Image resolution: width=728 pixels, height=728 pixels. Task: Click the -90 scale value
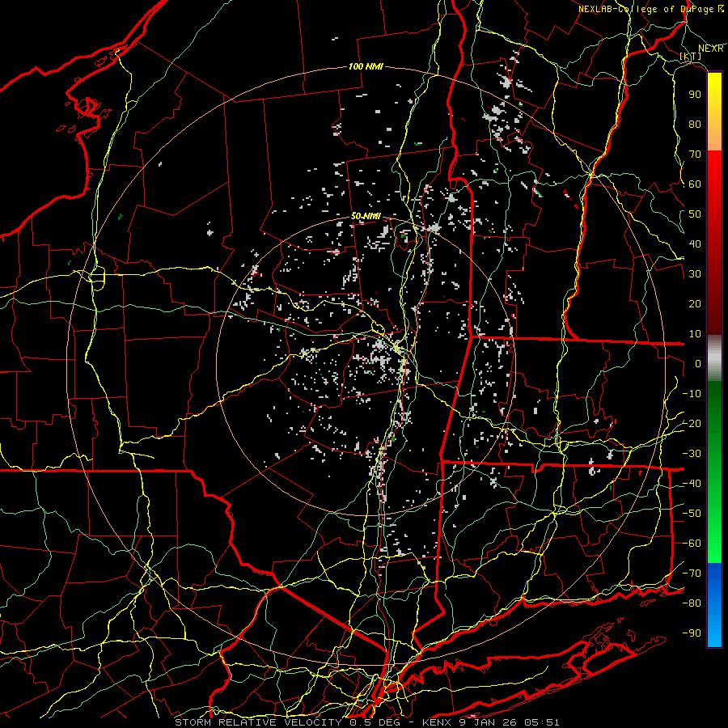click(x=692, y=633)
